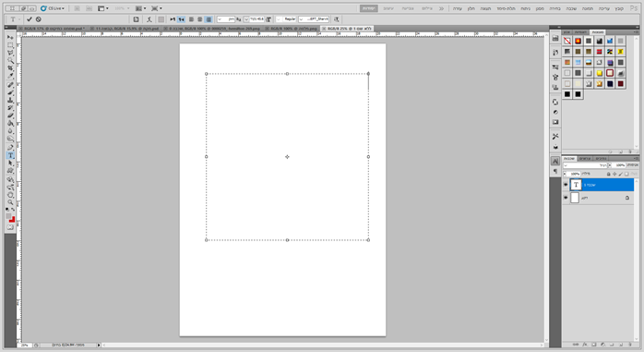Delete the selected layer
The height and width of the screenshot is (352, 644).
tap(629, 345)
